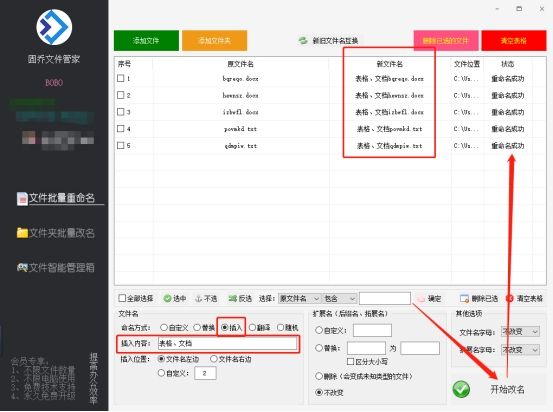The image size is (553, 412).
Task: Select extension 不改变 radio
Action: pyautogui.click(x=319, y=392)
